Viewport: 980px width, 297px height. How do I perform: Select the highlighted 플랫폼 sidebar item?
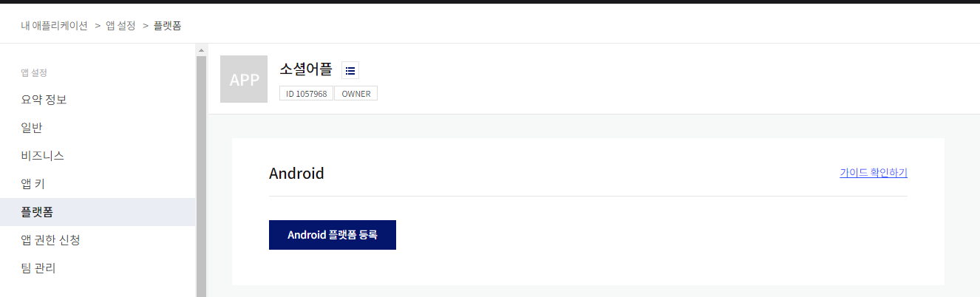pos(98,212)
